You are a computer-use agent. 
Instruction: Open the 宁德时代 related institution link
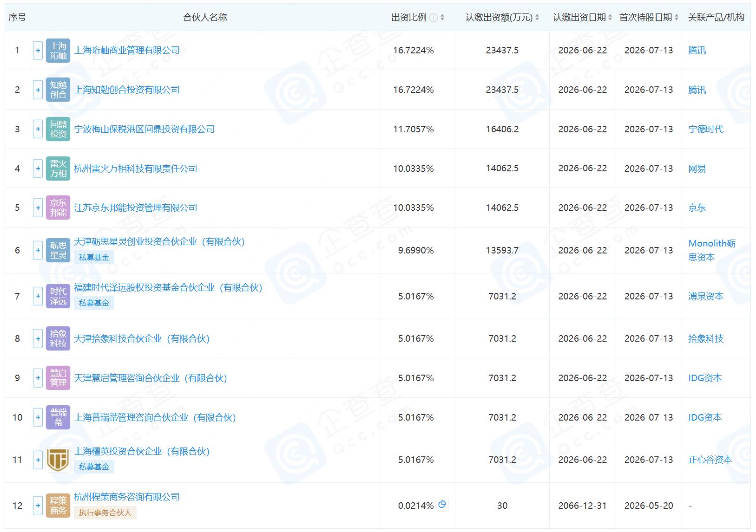(x=706, y=129)
